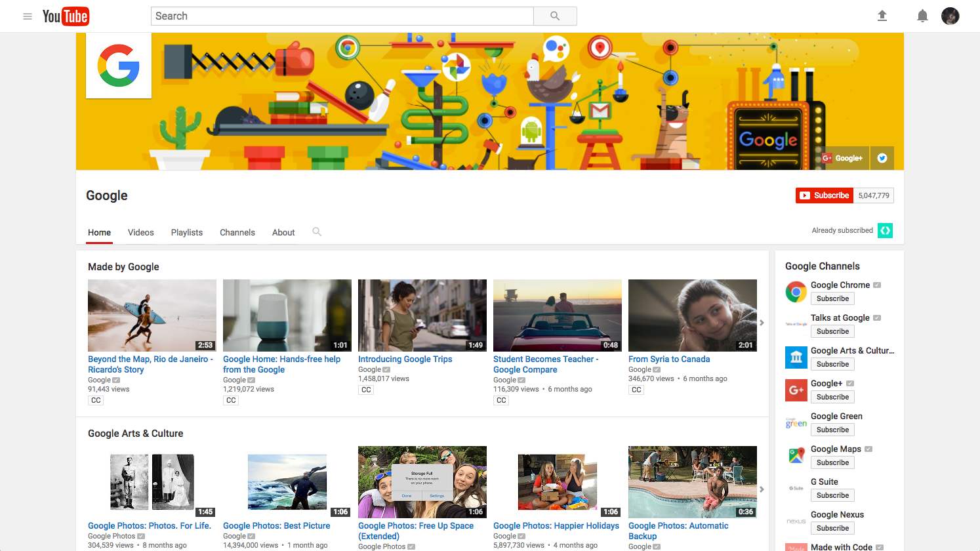
Task: Click into the Search input field
Action: pyautogui.click(x=342, y=16)
